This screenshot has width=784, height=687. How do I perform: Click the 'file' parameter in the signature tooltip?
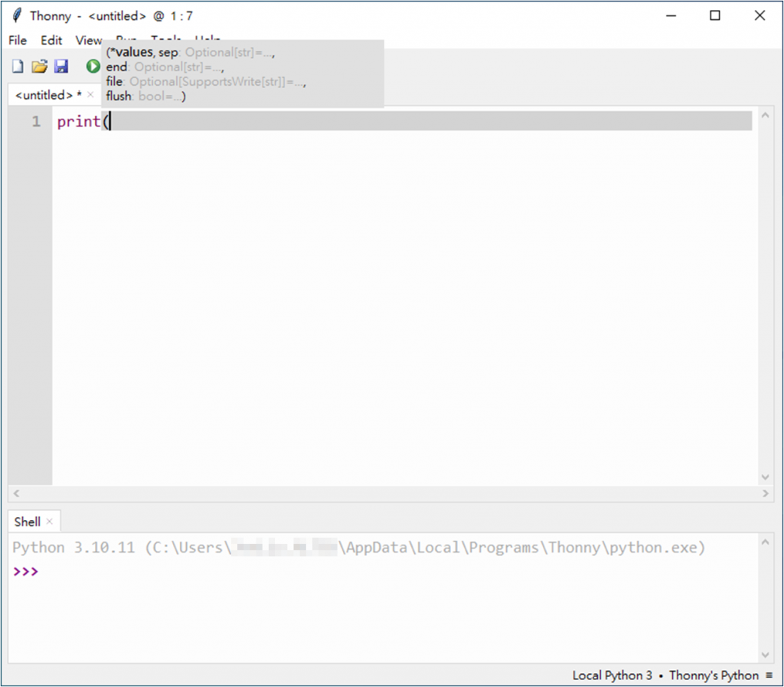coord(114,81)
